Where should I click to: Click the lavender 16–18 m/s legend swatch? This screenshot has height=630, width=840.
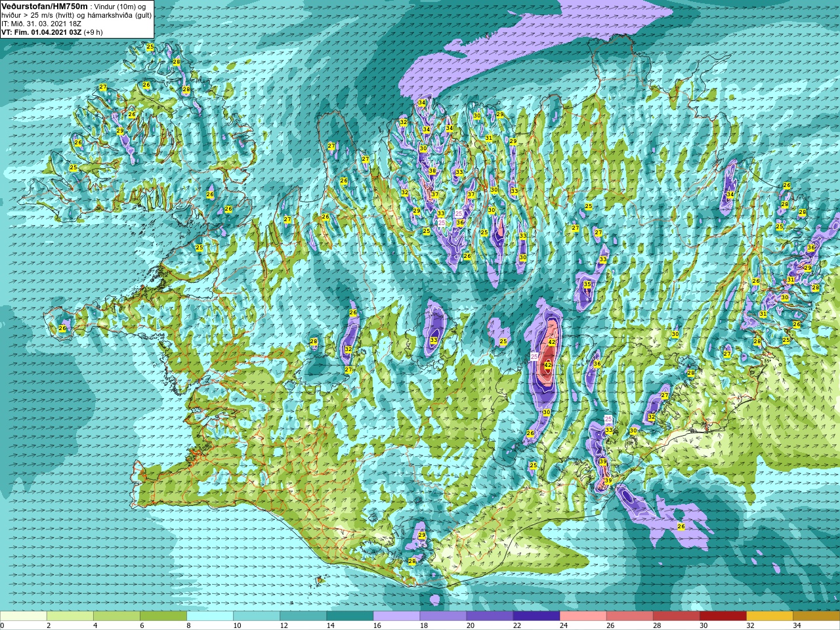[396, 616]
